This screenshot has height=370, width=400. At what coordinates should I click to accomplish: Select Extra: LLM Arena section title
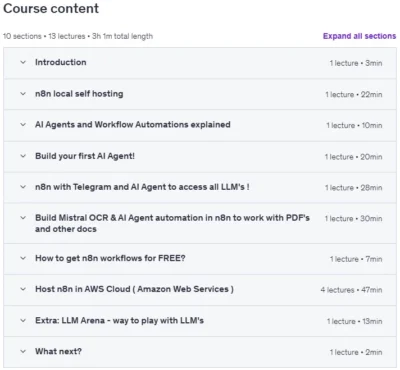pyautogui.click(x=119, y=321)
